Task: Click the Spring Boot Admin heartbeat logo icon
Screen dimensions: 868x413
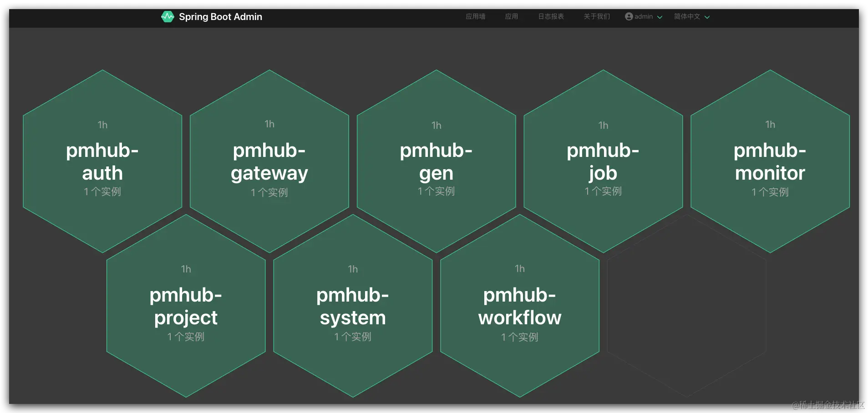Action: [x=168, y=17]
